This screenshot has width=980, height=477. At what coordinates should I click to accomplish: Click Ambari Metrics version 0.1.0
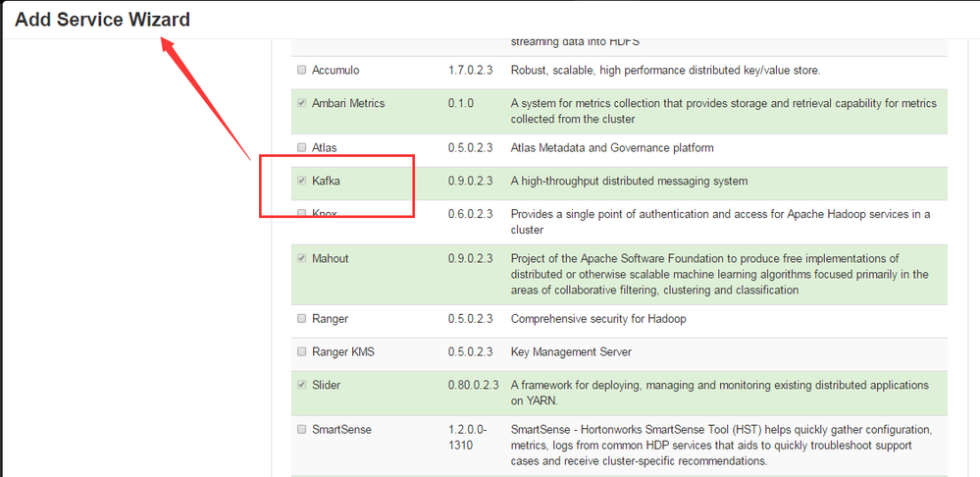tap(461, 103)
